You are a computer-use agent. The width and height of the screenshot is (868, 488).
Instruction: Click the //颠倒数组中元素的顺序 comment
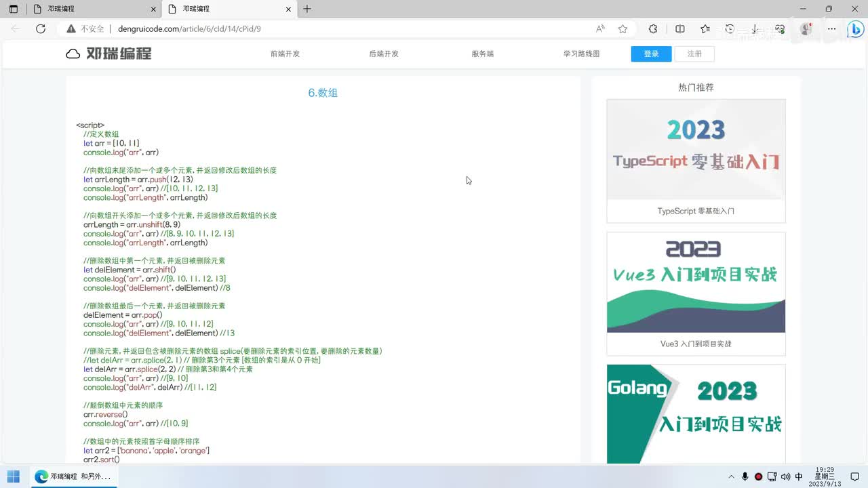pos(123,405)
